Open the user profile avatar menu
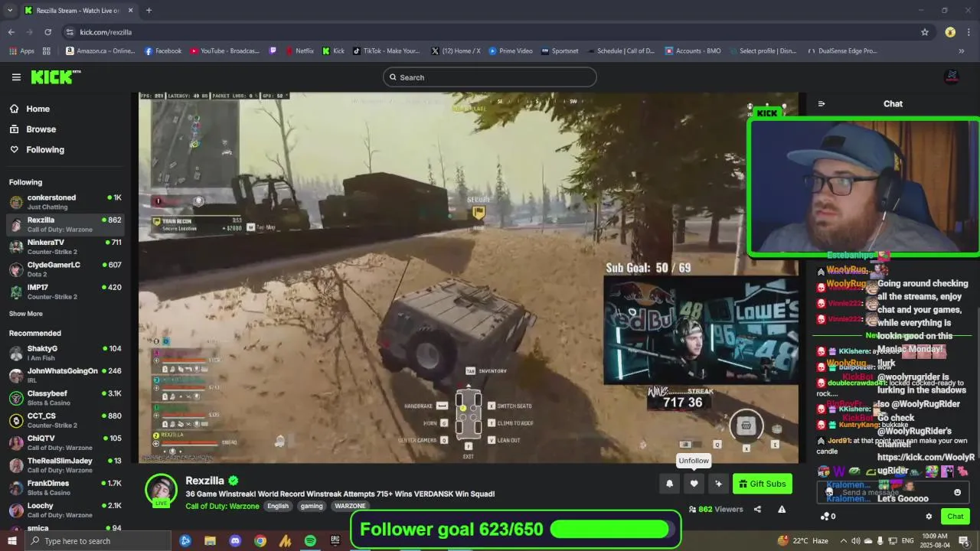The width and height of the screenshot is (980, 551). 952,77
